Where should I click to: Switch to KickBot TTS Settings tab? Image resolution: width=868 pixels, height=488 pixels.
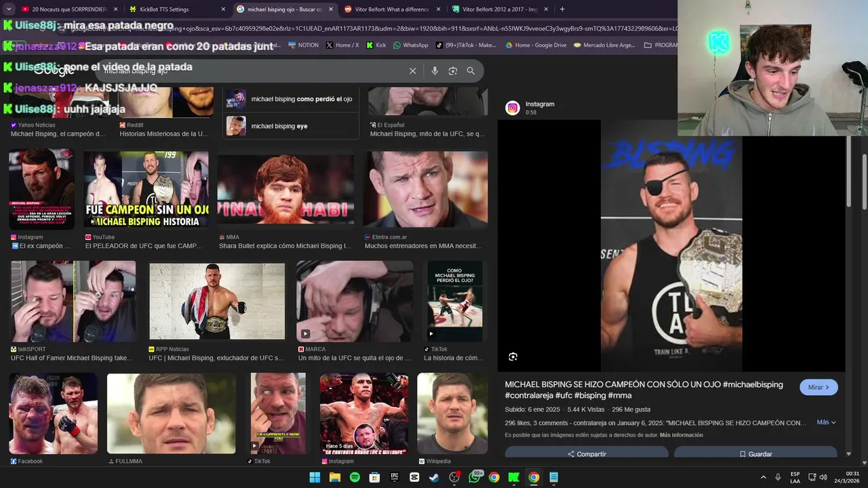point(176,9)
